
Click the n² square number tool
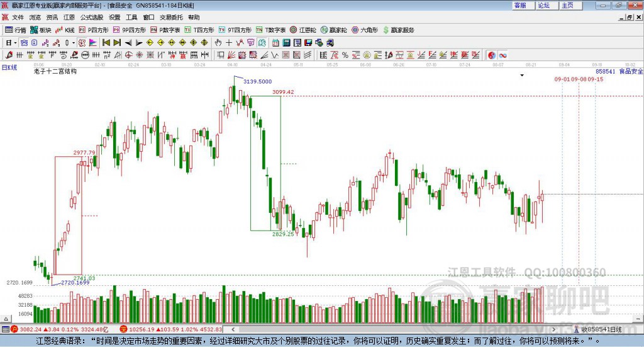click(107, 55)
